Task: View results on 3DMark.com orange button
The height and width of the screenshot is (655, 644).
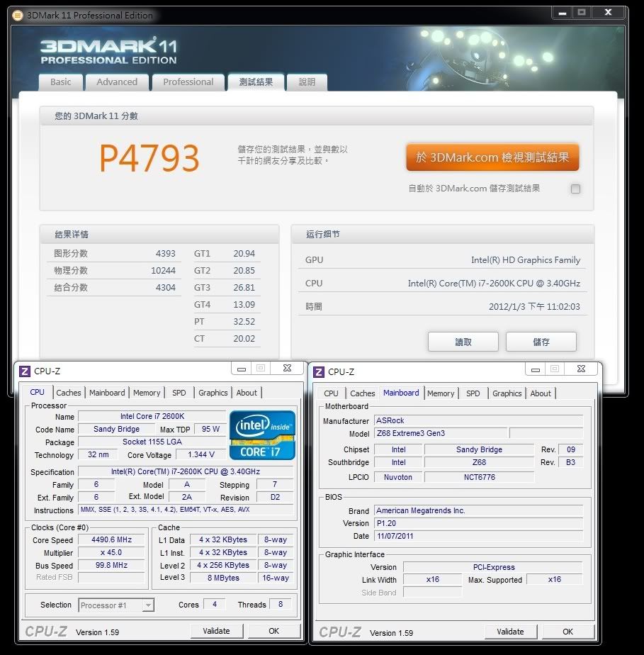Action: [x=492, y=157]
